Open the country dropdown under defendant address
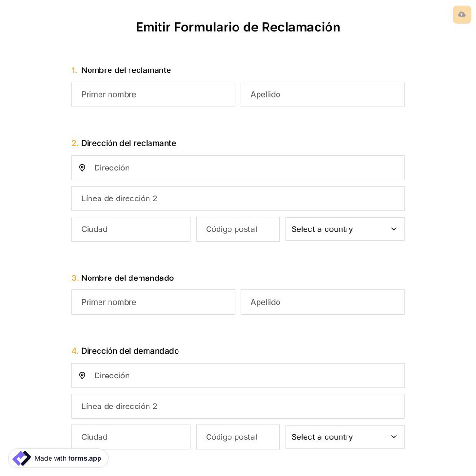 click(x=344, y=436)
